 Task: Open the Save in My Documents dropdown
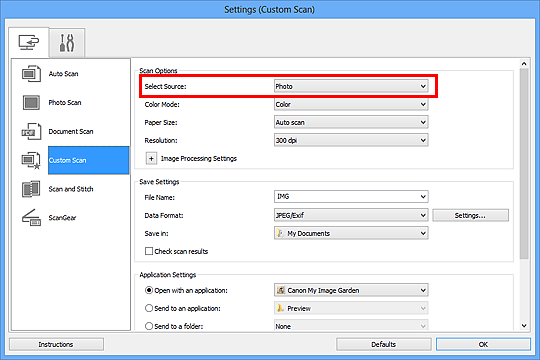click(351, 233)
